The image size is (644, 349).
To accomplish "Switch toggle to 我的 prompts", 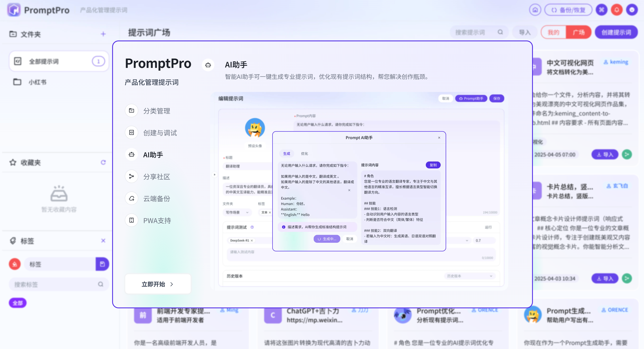I will point(554,32).
